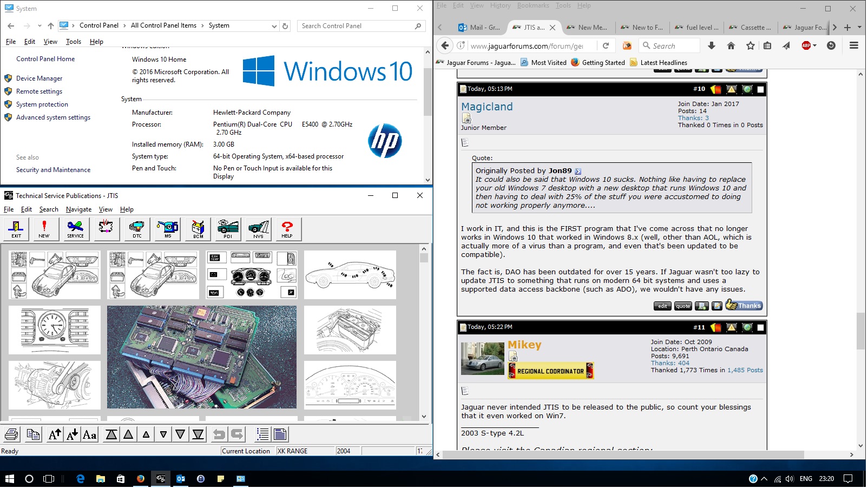Image resolution: width=868 pixels, height=488 pixels.
Task: Click the Search Control Panel field
Action: tap(361, 26)
